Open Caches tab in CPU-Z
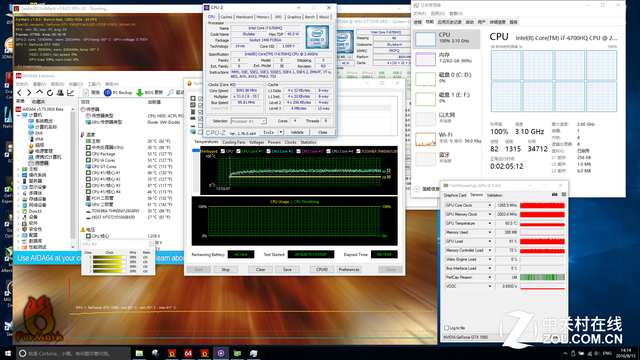 click(x=226, y=17)
